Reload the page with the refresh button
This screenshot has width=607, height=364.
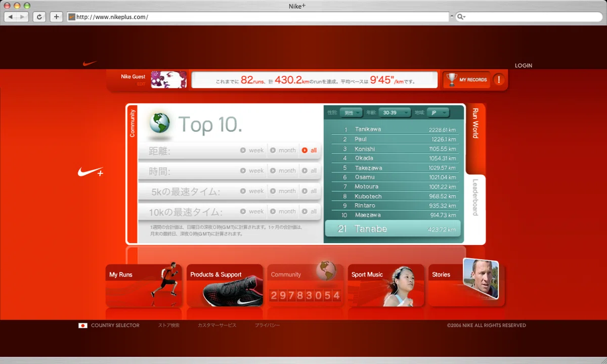[x=39, y=17]
